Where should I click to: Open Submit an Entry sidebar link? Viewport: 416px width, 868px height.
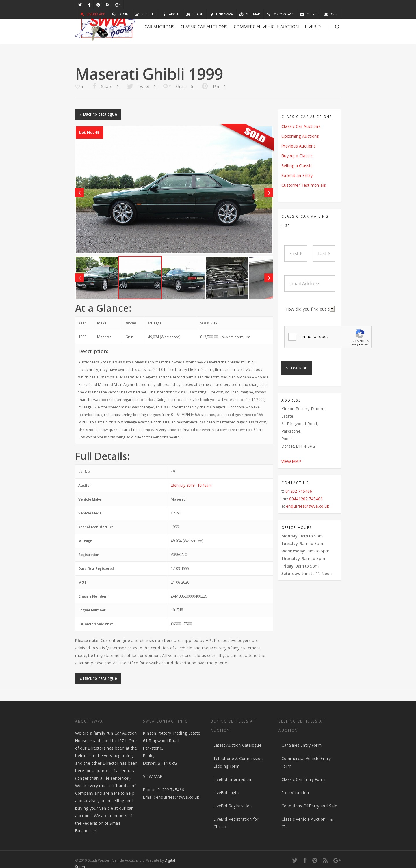297,175
